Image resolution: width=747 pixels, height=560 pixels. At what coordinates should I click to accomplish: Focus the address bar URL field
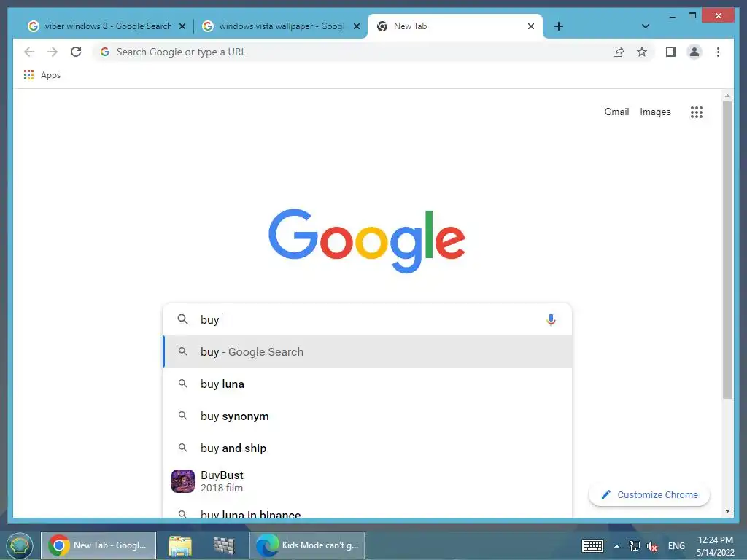351,52
